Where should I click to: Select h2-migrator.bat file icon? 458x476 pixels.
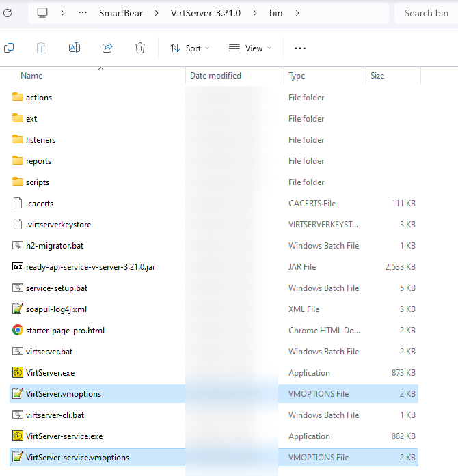18,245
